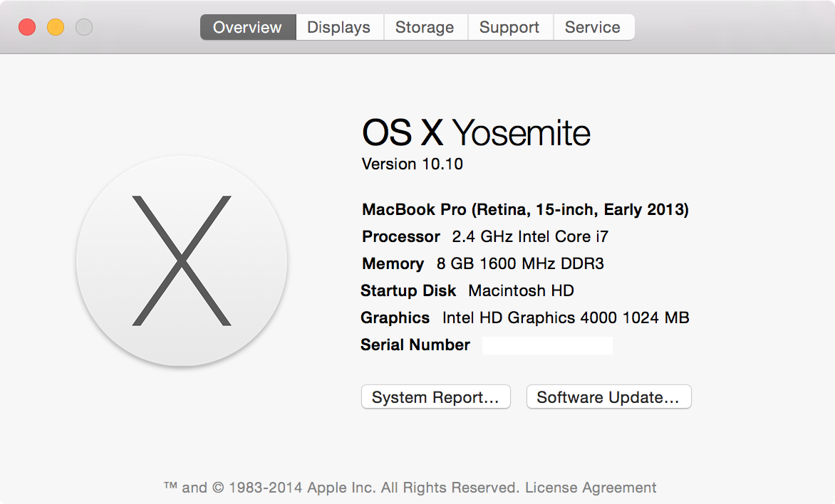Click the Macintosh HD startup disk value
Image resolution: width=835 pixels, height=504 pixels.
coord(521,290)
